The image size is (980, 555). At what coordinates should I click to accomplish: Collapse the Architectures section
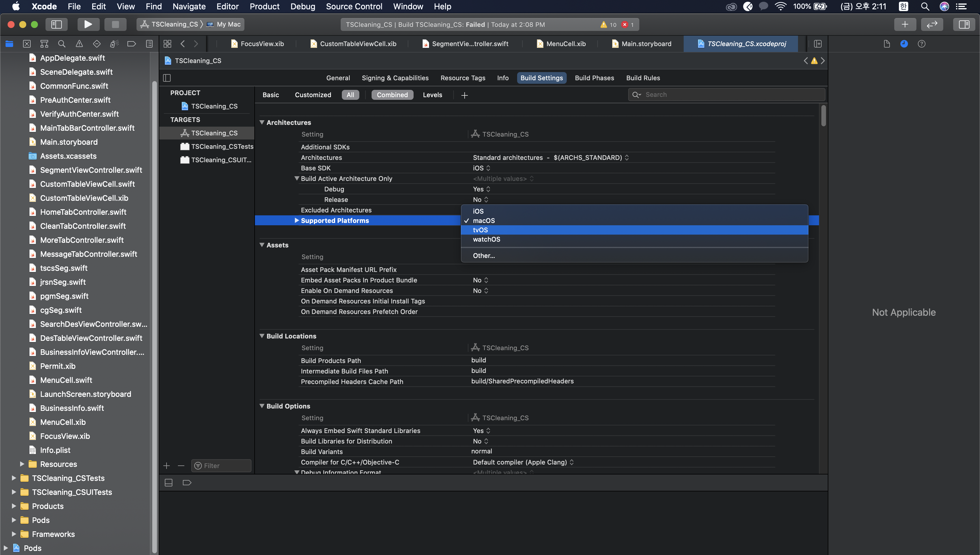(262, 122)
